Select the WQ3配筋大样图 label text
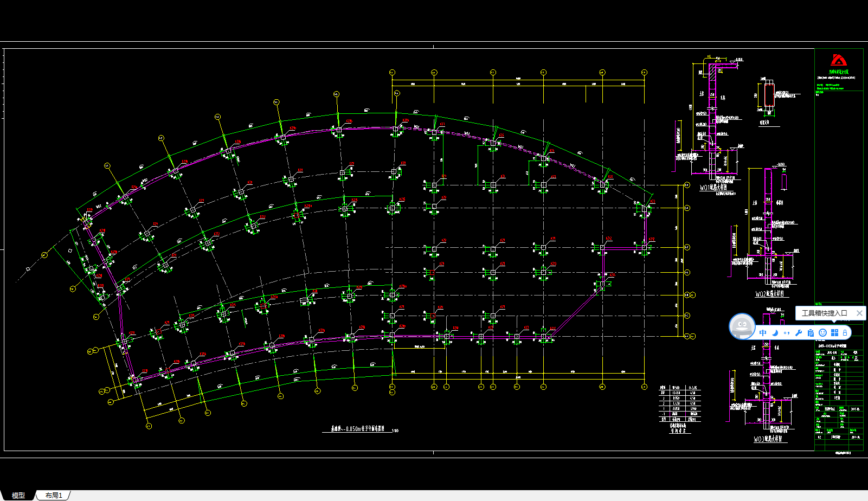The width and height of the screenshot is (868, 501). pos(768,439)
